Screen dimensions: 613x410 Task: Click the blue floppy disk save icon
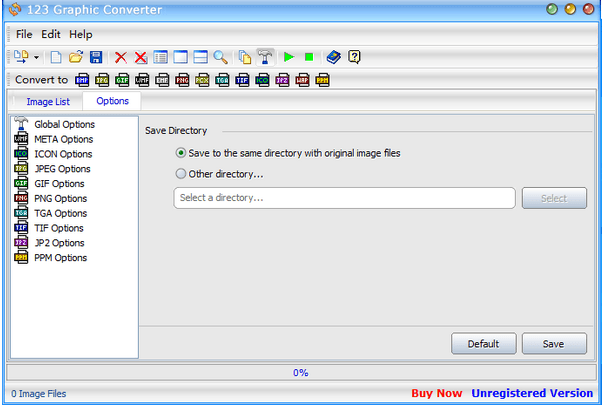[x=96, y=57]
